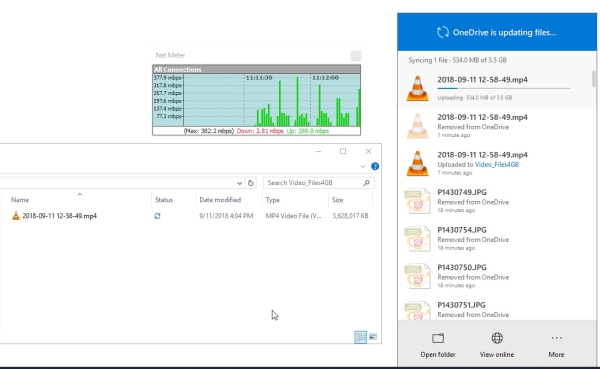This screenshot has height=369, width=600.
Task: Click P1430750.JPG file name in OneDrive list
Action: [x=462, y=268]
